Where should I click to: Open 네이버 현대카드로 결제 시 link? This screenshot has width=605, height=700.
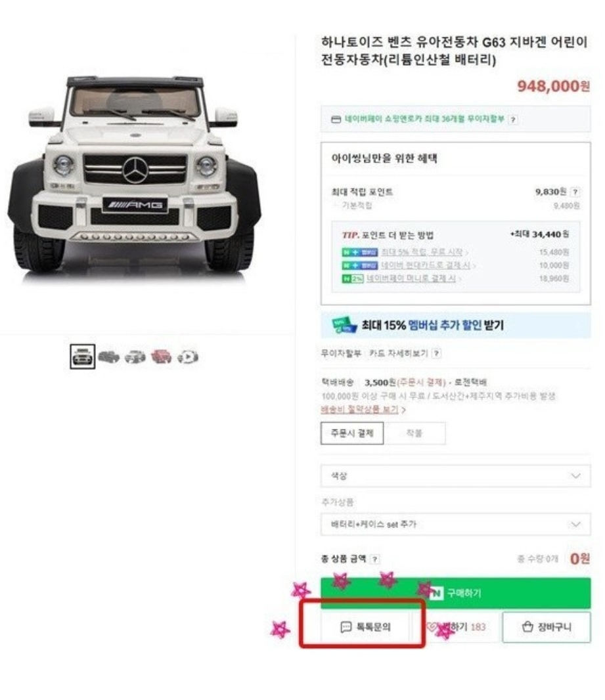click(425, 265)
